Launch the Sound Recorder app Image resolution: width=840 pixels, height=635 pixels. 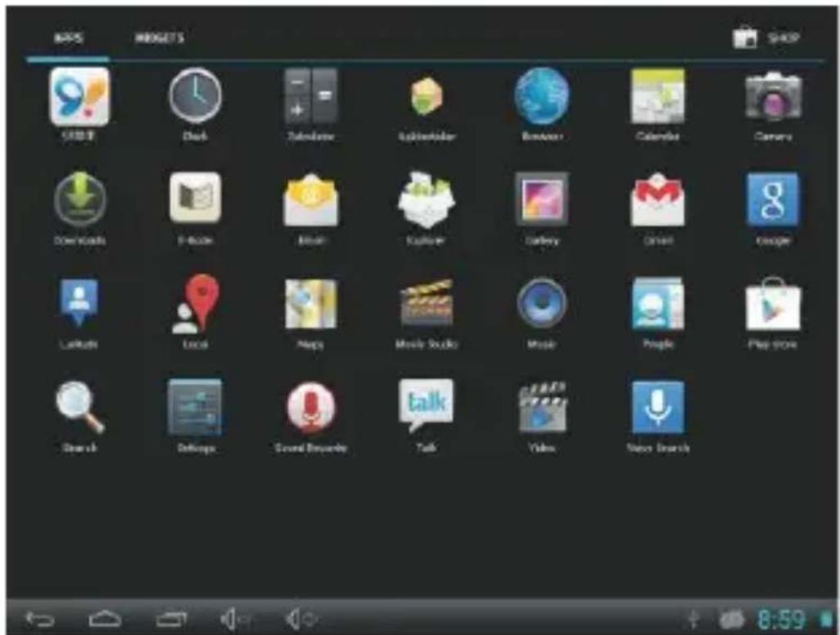[311, 407]
